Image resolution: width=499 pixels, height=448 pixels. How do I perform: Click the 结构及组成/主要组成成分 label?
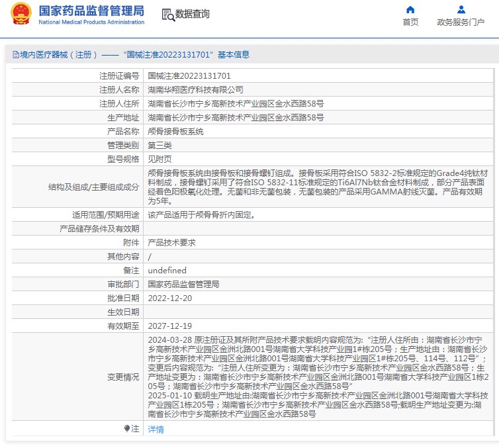coord(93,187)
